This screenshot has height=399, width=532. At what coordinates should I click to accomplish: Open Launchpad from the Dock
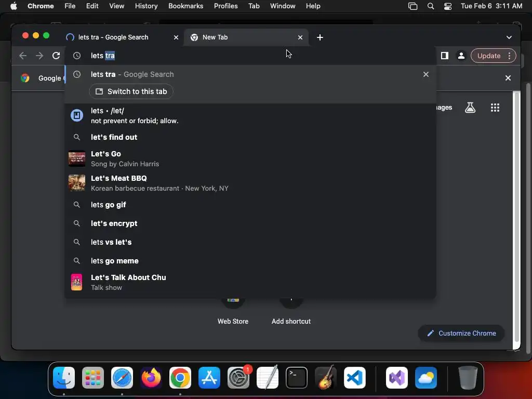point(93,378)
